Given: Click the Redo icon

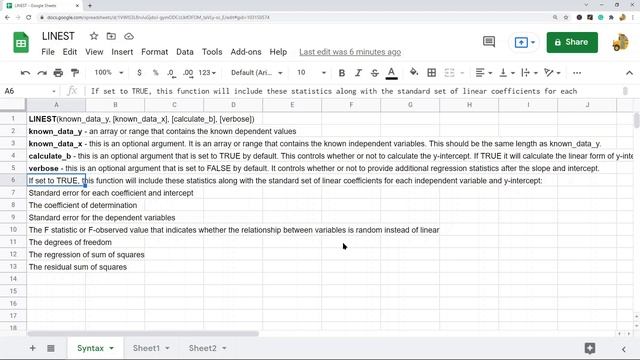Looking at the screenshot, I should coord(42,73).
